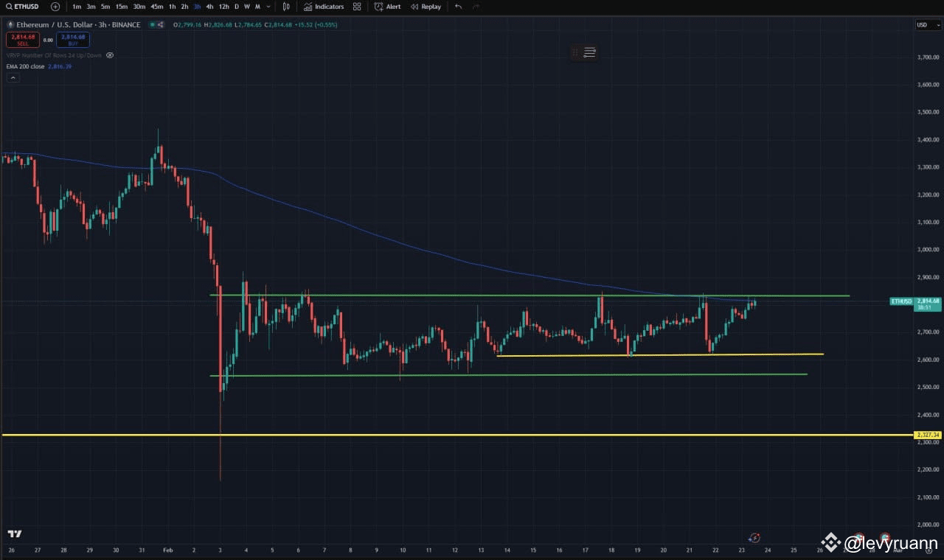Select the 3m timeframe

click(x=91, y=7)
